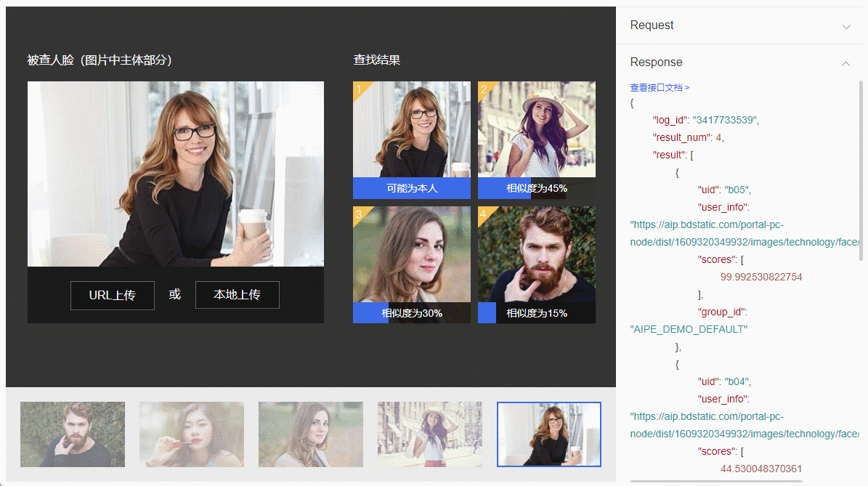Open the 查看接口文档 link
The height and width of the screenshot is (486, 868).
point(660,87)
